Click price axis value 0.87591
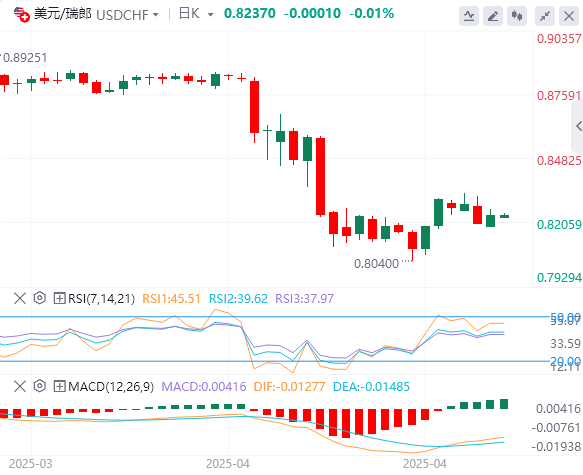This screenshot has width=583, height=475. click(x=559, y=96)
